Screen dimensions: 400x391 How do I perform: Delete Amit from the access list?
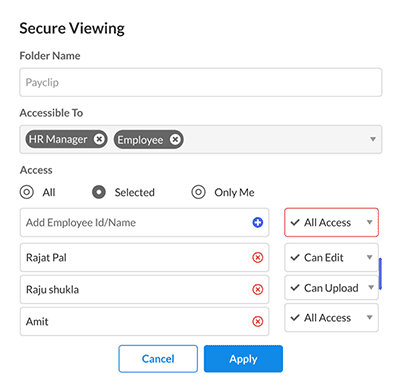[x=258, y=321]
